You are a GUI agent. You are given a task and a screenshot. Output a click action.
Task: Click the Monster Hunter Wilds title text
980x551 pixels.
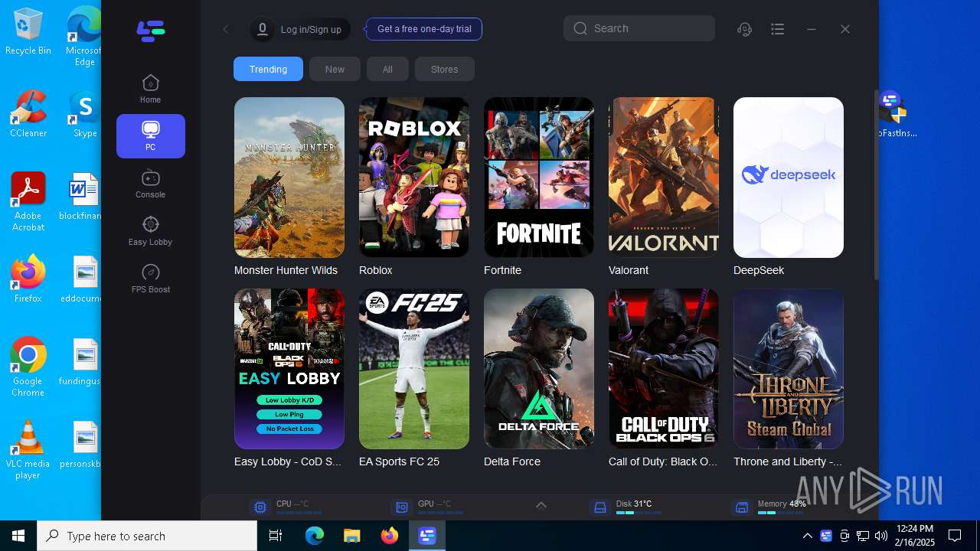pyautogui.click(x=286, y=270)
